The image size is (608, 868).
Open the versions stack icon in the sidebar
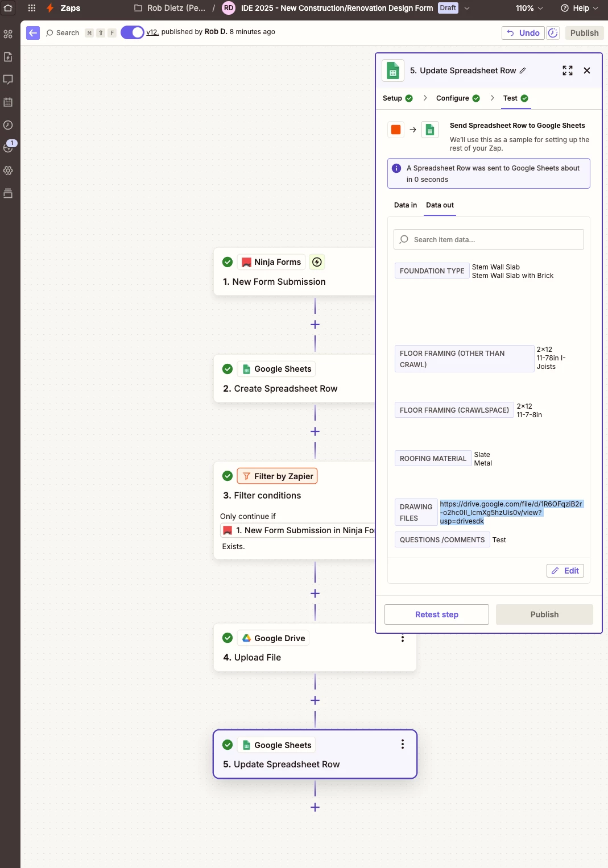tap(8, 193)
